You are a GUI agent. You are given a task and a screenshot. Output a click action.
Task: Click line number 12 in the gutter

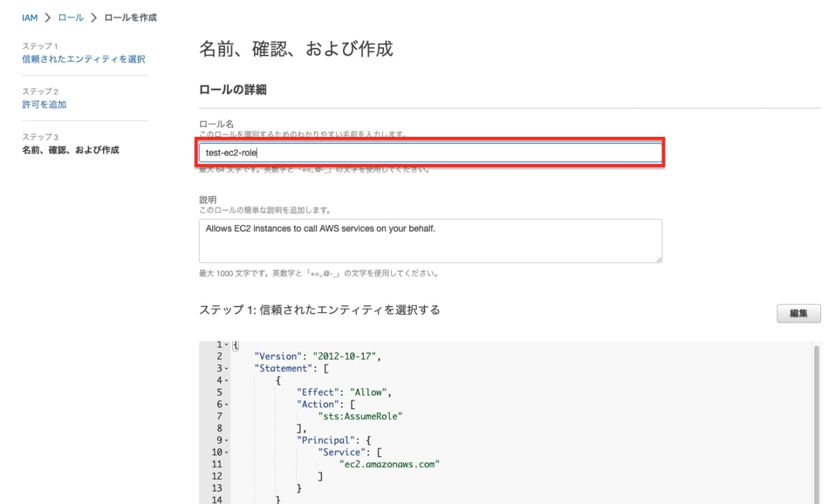click(x=216, y=475)
